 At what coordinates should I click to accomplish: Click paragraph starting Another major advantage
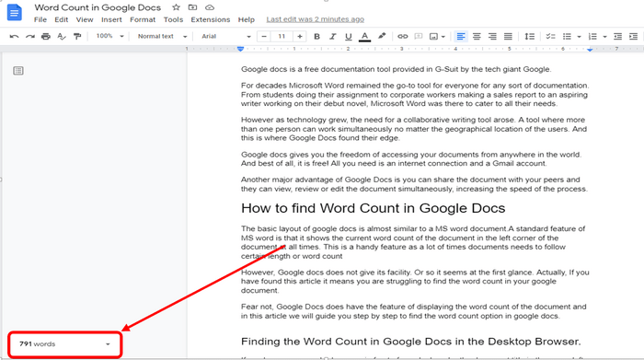(414, 184)
